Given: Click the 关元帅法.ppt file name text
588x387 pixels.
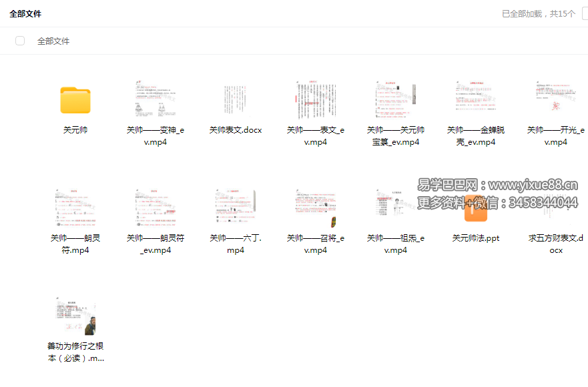Looking at the screenshot, I should pos(476,238).
